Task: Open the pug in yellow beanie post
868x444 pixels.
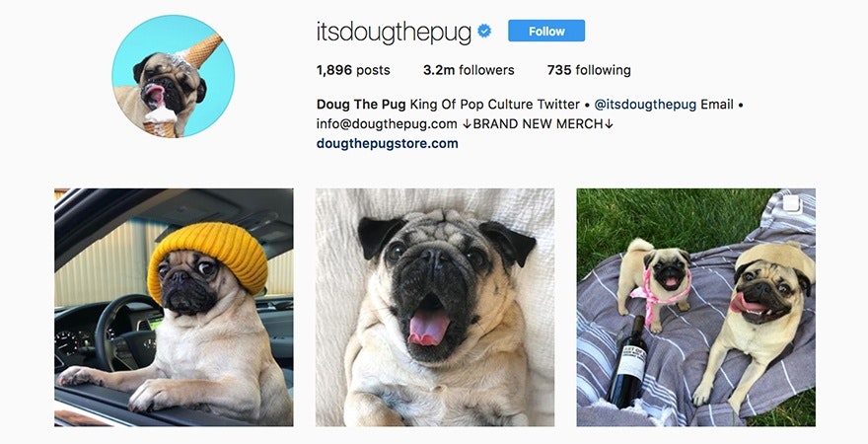Action: click(174, 307)
